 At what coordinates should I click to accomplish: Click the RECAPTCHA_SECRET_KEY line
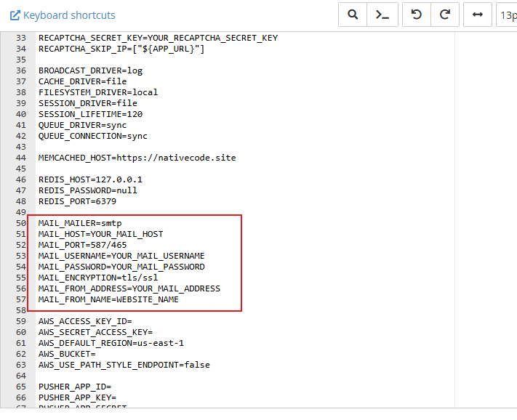[x=158, y=38]
